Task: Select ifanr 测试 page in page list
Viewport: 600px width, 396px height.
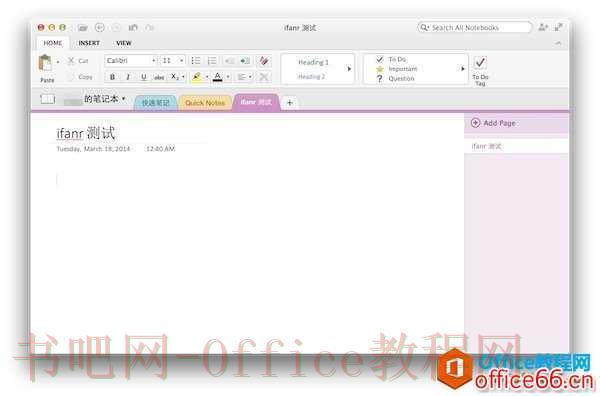Action: coord(516,146)
